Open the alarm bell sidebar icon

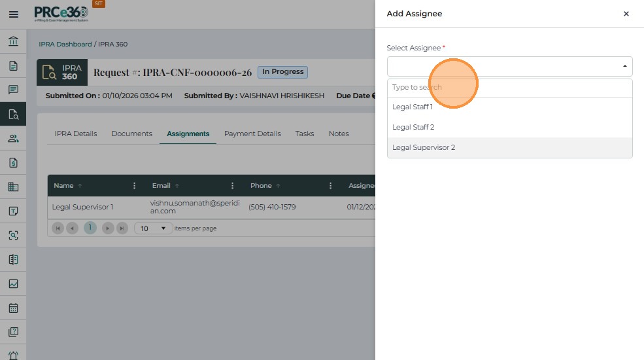(x=13, y=355)
